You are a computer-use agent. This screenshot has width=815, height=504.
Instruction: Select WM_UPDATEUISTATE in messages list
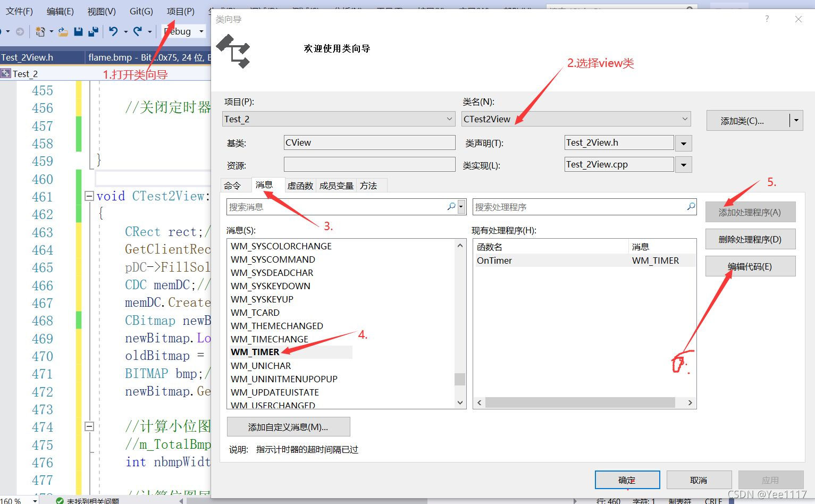(x=275, y=392)
